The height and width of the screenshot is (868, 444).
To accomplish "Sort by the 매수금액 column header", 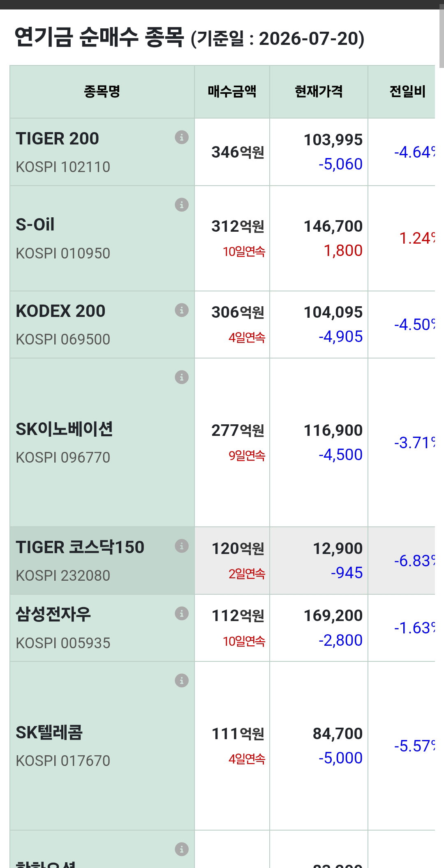I will coord(232,91).
